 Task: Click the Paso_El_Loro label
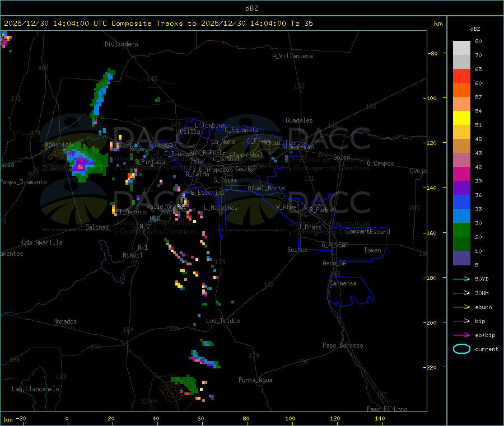388,409
